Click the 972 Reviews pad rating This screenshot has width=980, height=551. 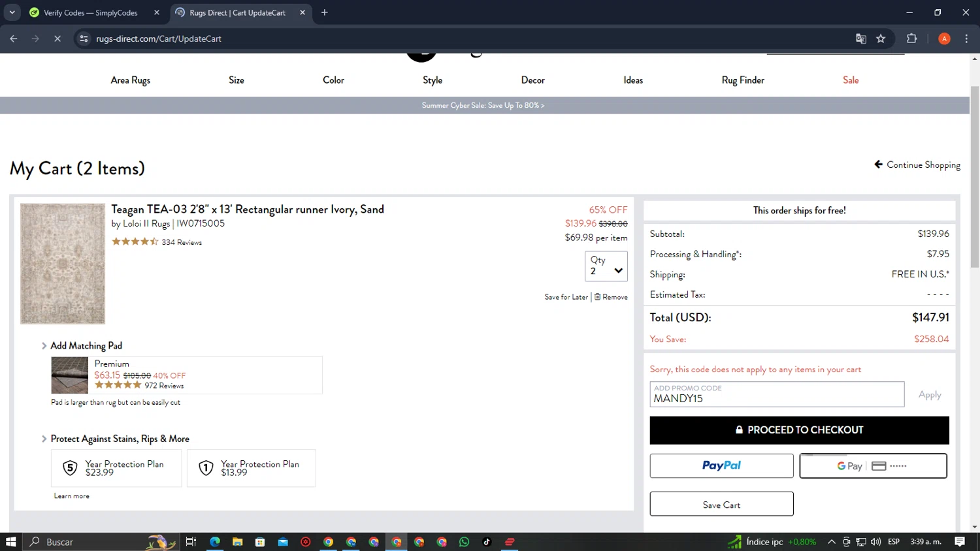tap(164, 386)
